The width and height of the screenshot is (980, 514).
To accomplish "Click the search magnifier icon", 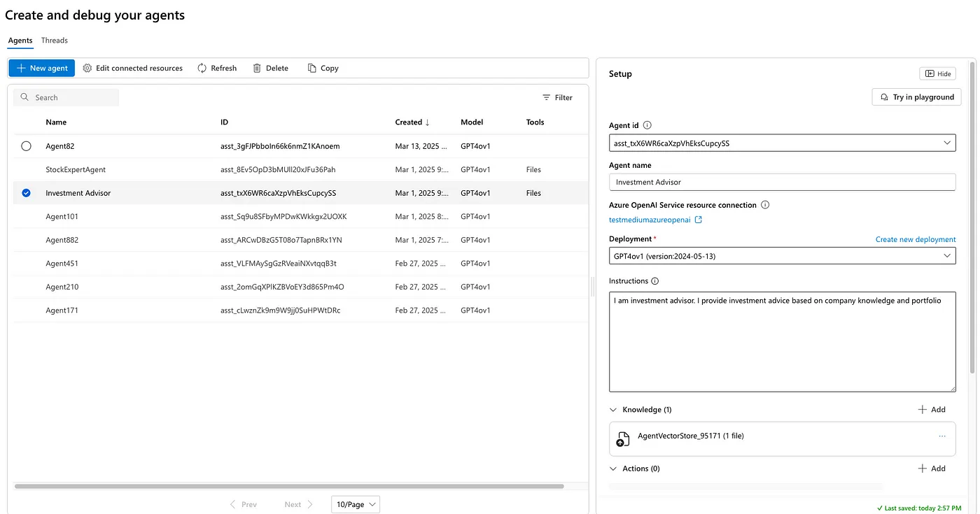I will pos(24,97).
